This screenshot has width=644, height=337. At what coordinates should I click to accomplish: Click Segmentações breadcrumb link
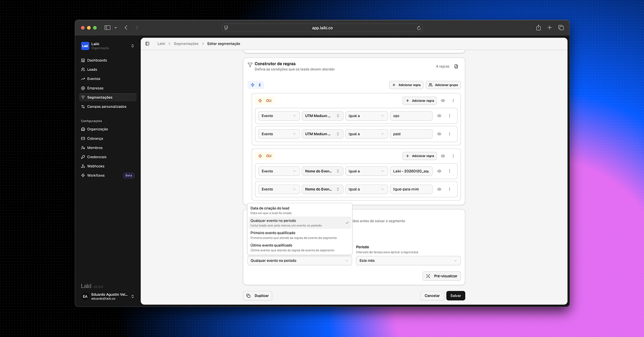click(186, 43)
